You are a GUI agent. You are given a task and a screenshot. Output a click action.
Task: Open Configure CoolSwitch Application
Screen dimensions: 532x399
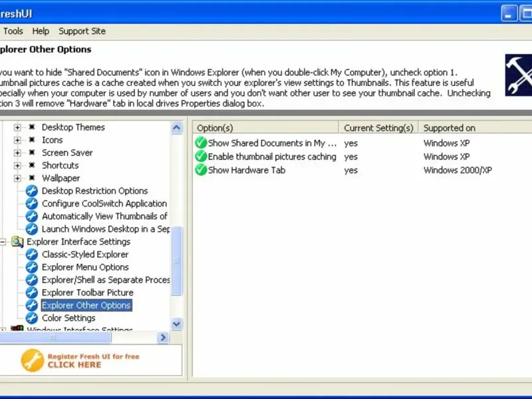point(104,203)
